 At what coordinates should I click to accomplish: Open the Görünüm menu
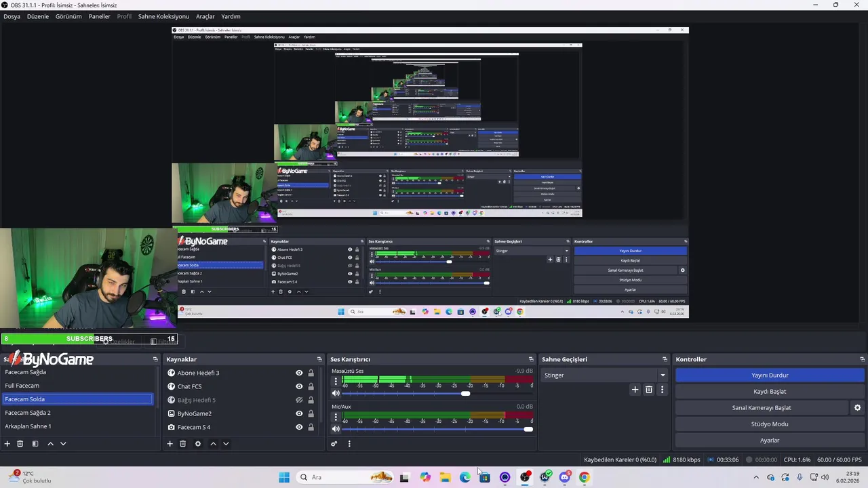(x=68, y=16)
